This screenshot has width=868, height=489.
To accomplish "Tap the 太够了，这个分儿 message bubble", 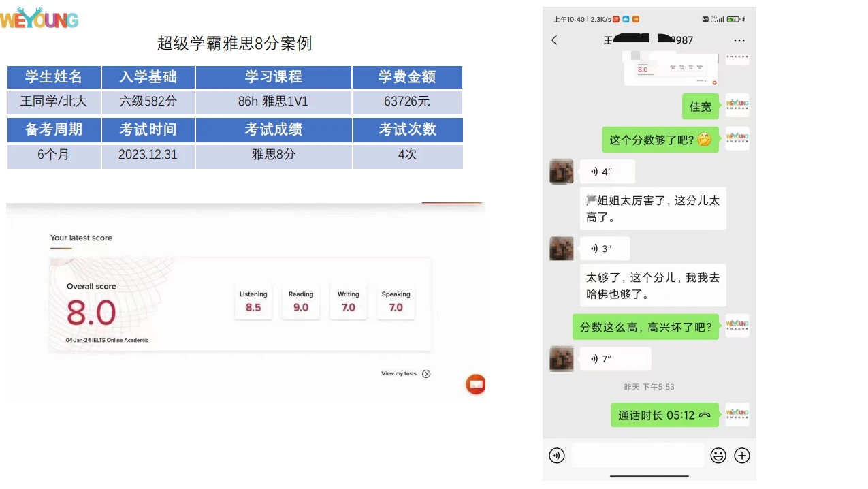I will tap(653, 285).
